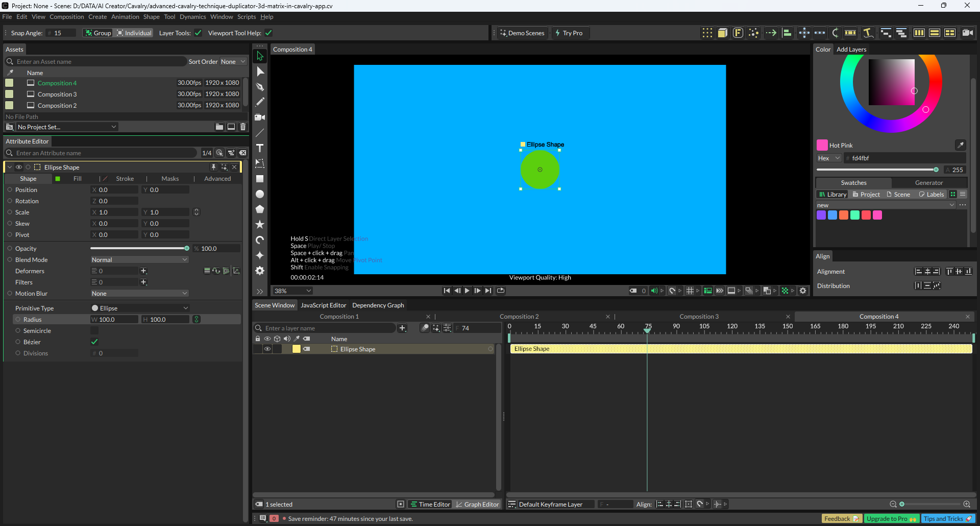Select the purple swatch in library
This screenshot has height=526, width=980.
pyautogui.click(x=821, y=215)
